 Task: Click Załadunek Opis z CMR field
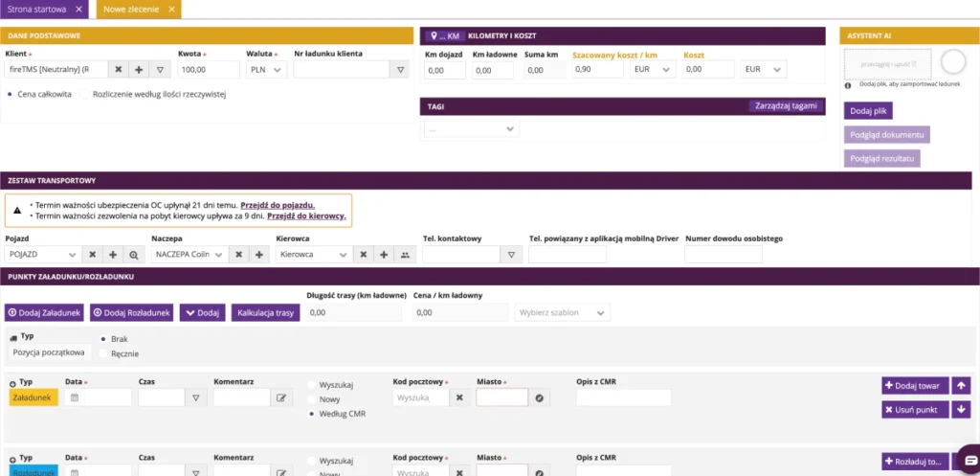pos(624,397)
